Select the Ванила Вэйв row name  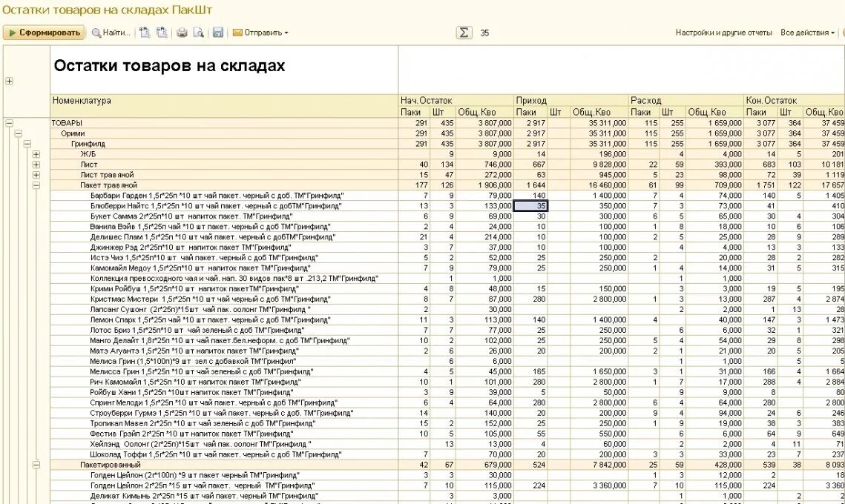210,227
